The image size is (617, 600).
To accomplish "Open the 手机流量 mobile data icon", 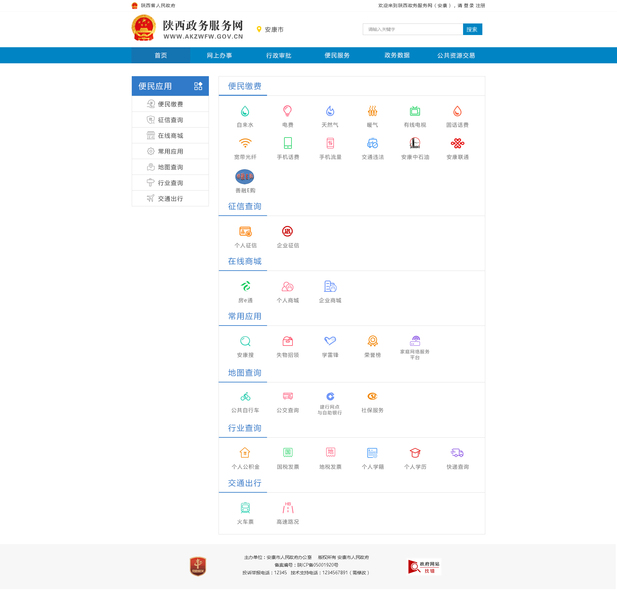I will 330,143.
